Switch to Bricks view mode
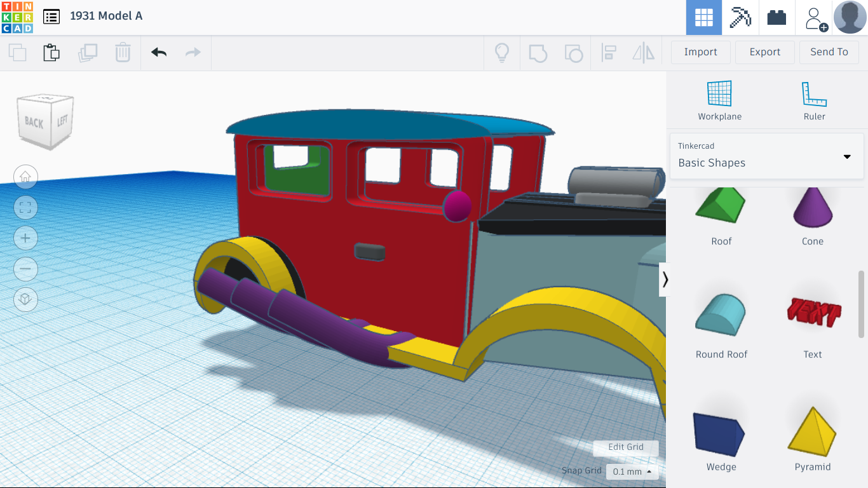 pos(776,17)
